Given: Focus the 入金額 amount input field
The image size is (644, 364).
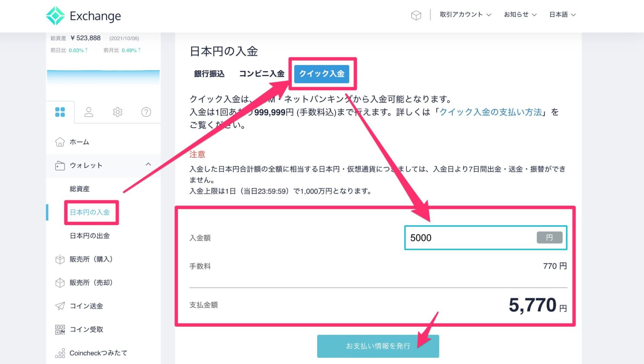Looking at the screenshot, I should pyautogui.click(x=486, y=237).
